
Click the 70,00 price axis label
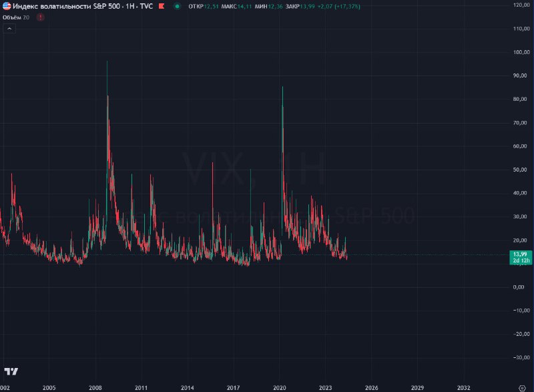click(520, 123)
